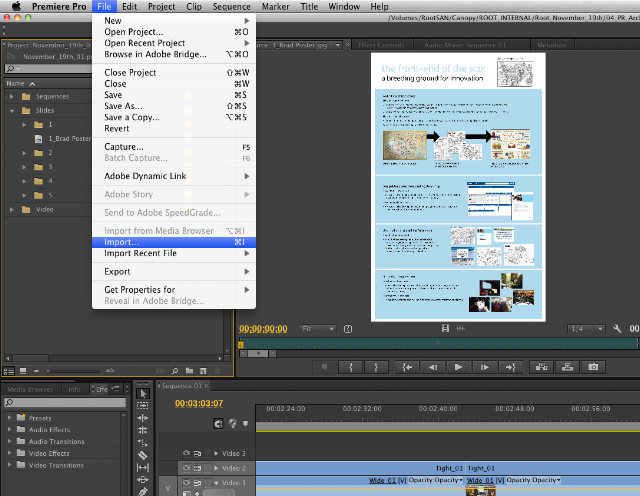Click the Export Frame camera icon
The image size is (640, 496).
pos(593,367)
